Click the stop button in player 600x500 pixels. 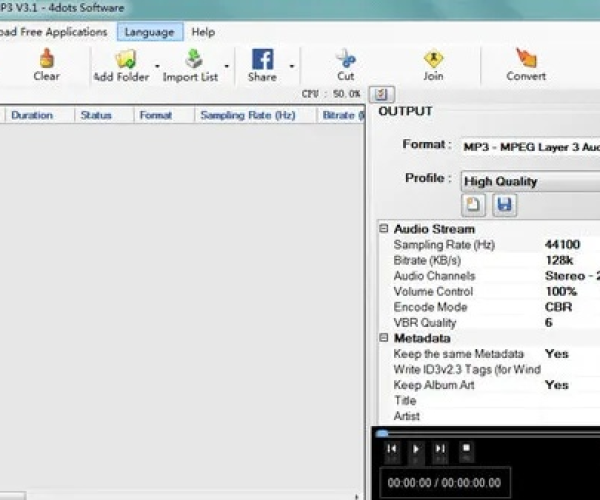click(x=466, y=448)
